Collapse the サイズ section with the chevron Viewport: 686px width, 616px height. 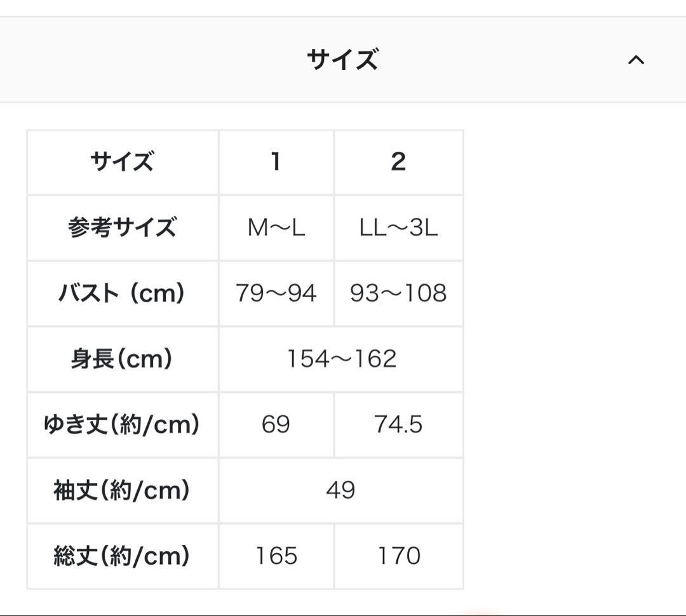638,59
